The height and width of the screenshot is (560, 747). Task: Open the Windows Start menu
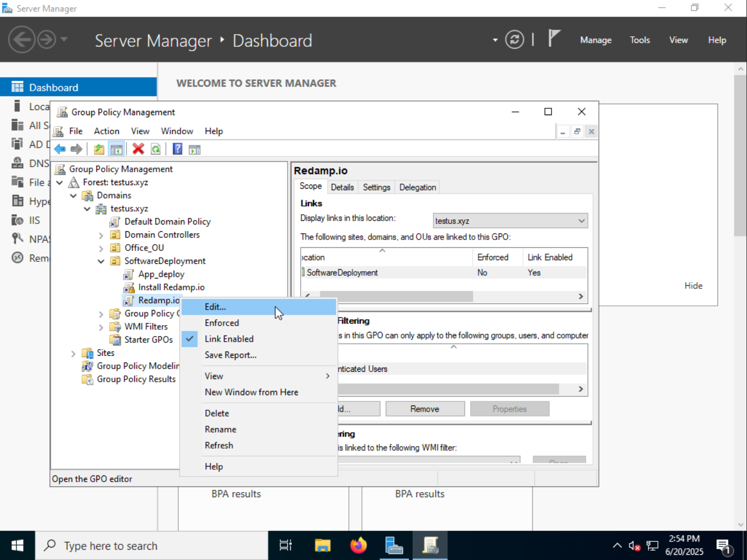point(18,545)
